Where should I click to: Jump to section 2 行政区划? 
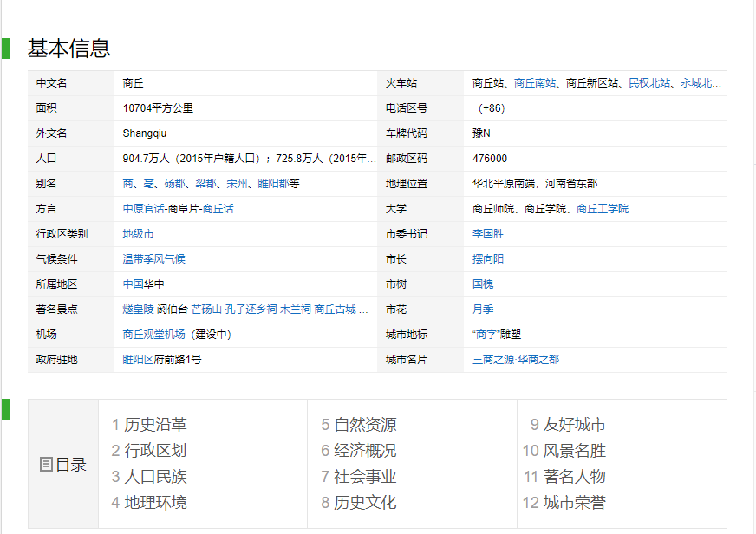coord(155,451)
